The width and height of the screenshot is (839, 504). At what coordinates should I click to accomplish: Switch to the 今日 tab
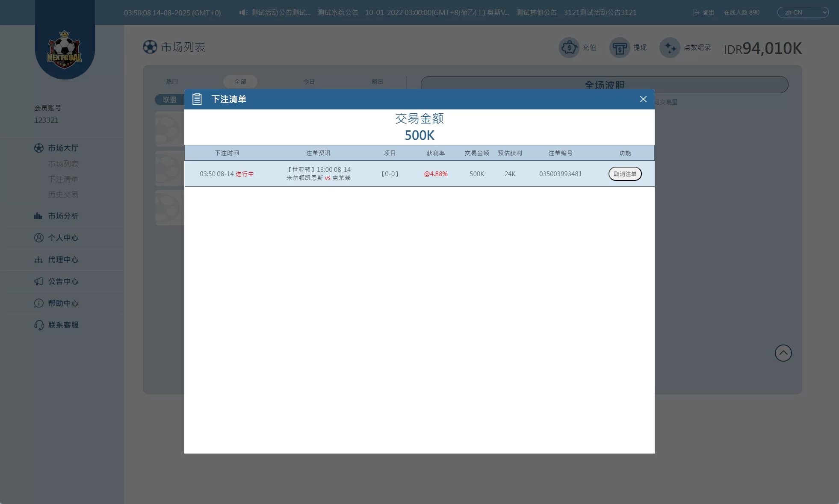pos(309,81)
